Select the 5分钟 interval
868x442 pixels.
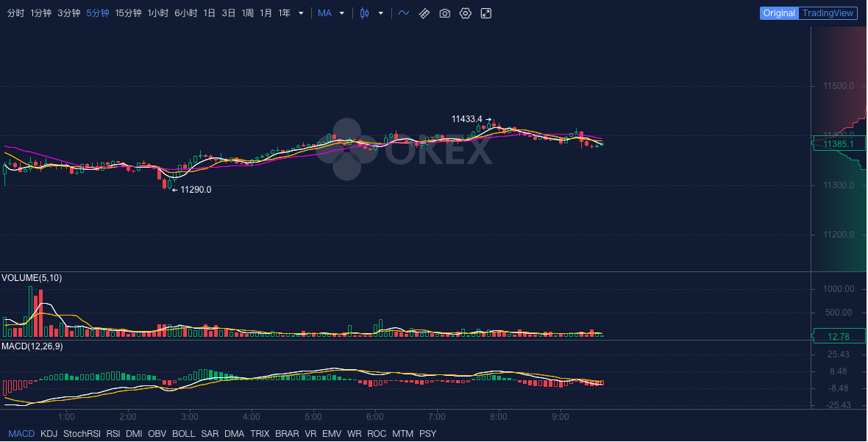(97, 13)
